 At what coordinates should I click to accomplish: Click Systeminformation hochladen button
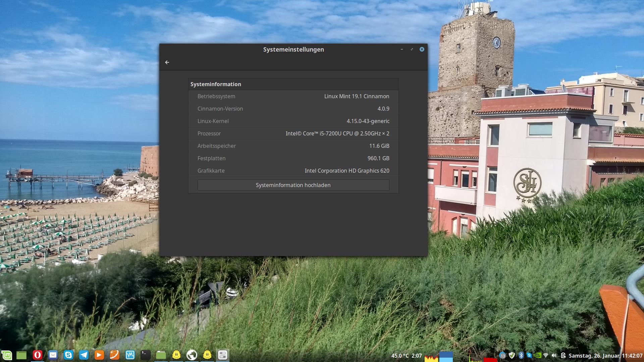pos(293,185)
